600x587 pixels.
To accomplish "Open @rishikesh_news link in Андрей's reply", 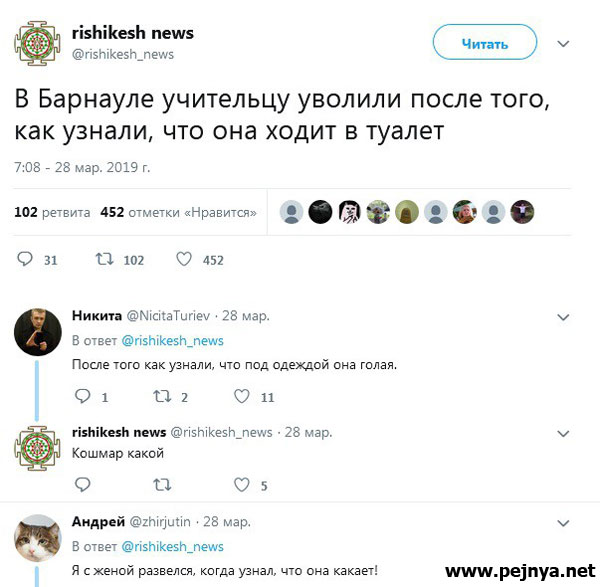I will 173,546.
